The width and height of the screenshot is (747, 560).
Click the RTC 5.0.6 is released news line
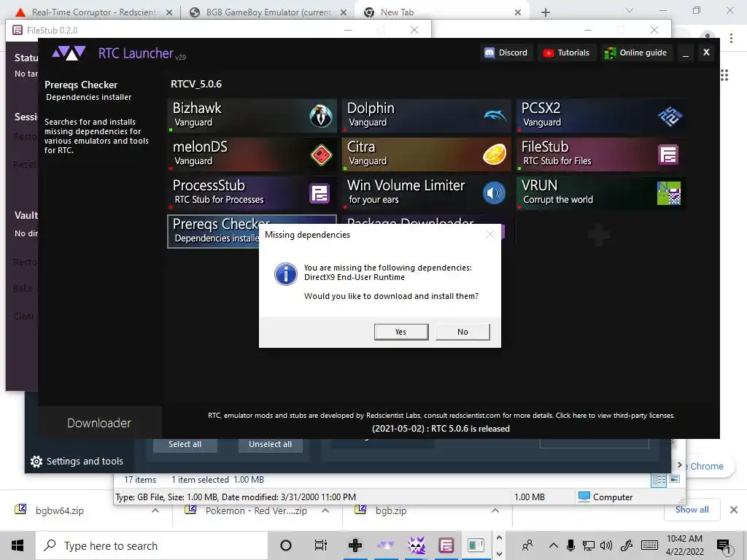(441, 429)
